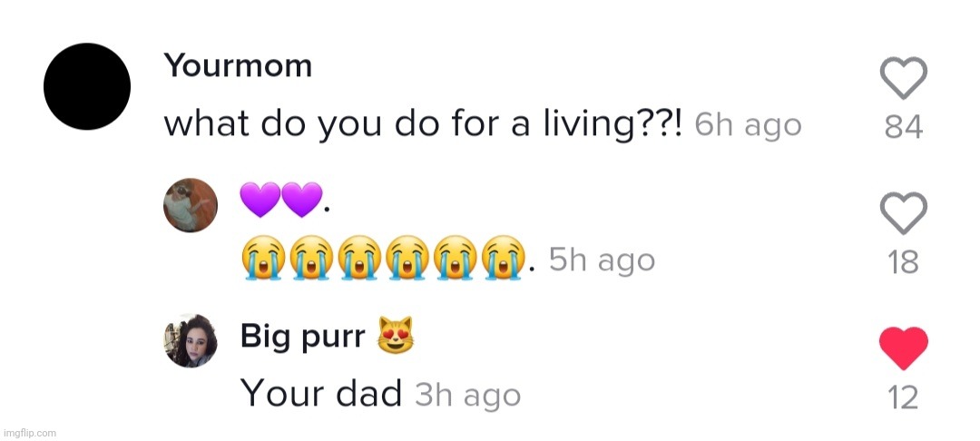Screen dimensions: 980x441
Task: Unlike the red heart on Big purr's reply
Action: [x=903, y=348]
